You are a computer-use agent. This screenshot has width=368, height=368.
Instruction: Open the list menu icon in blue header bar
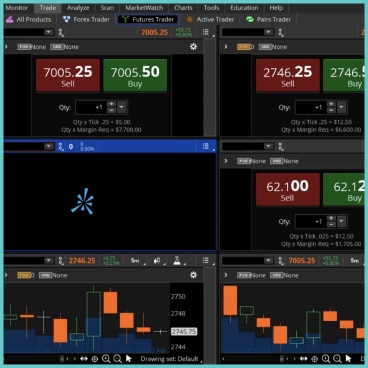206,146
